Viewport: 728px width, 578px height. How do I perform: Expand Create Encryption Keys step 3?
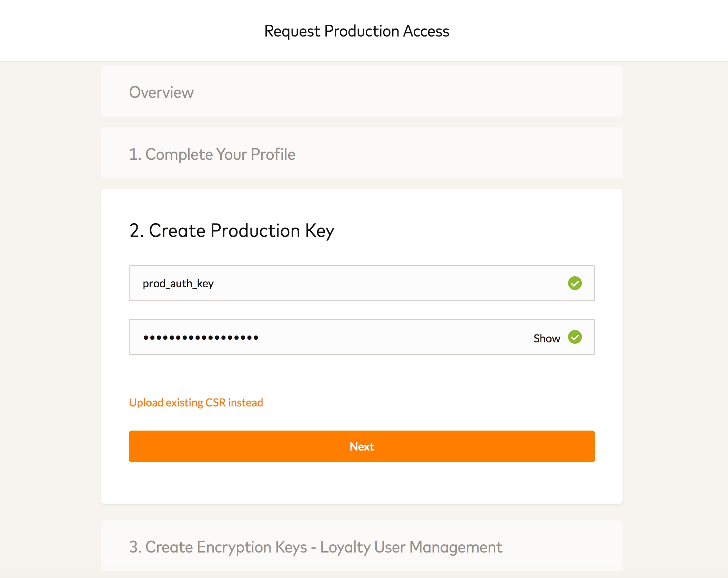click(362, 546)
